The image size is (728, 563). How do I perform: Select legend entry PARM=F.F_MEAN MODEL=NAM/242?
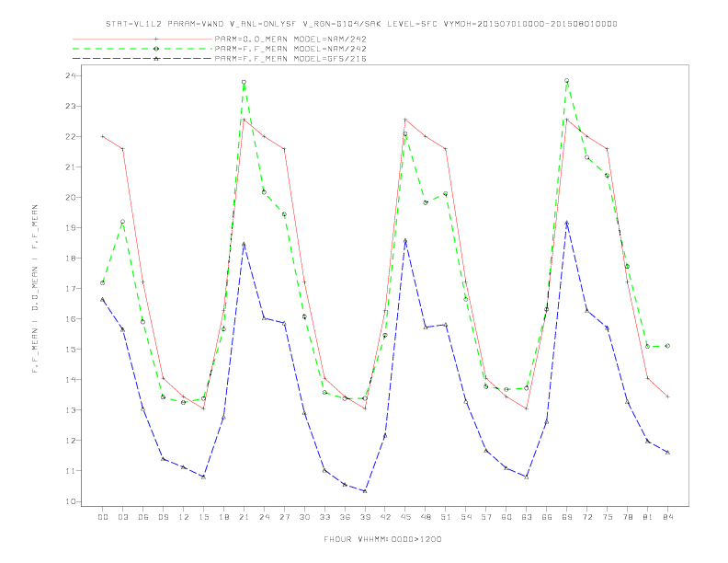click(x=290, y=49)
